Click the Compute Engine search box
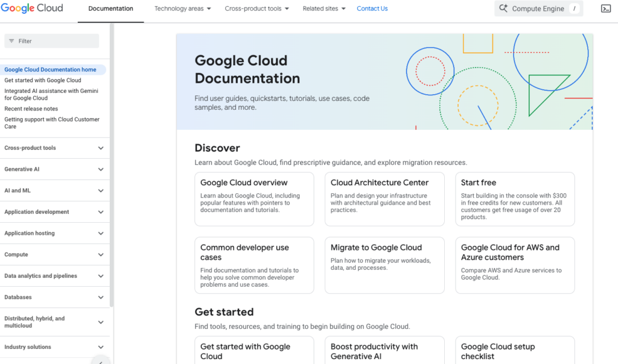This screenshot has height=364, width=618. 538,8
